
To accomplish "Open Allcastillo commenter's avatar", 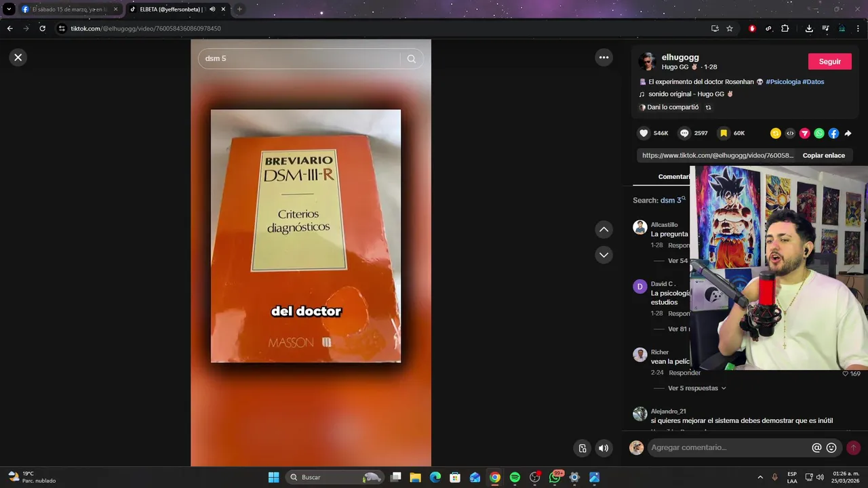I will coord(640,228).
